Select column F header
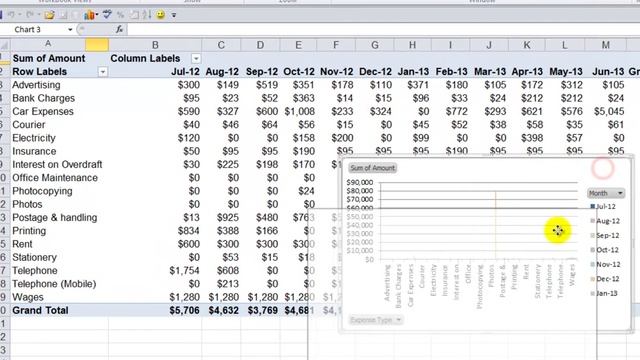The image size is (640, 360). pyautogui.click(x=336, y=45)
